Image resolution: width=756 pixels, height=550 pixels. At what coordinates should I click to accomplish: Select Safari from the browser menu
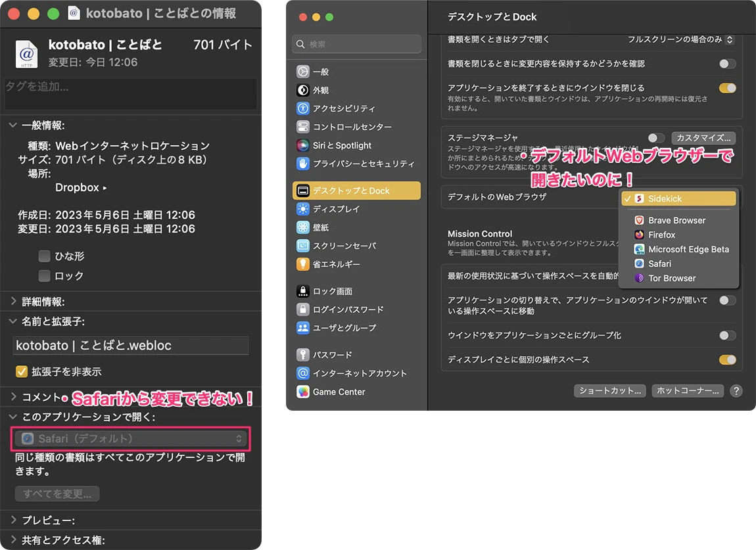[x=659, y=264]
